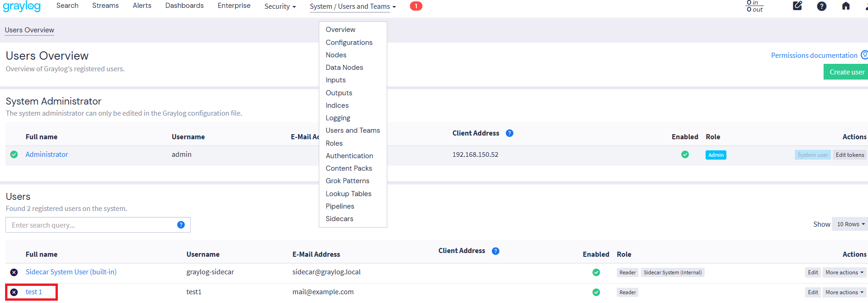Open the Permissions documentation link
This screenshot has height=303, width=868.
point(814,56)
